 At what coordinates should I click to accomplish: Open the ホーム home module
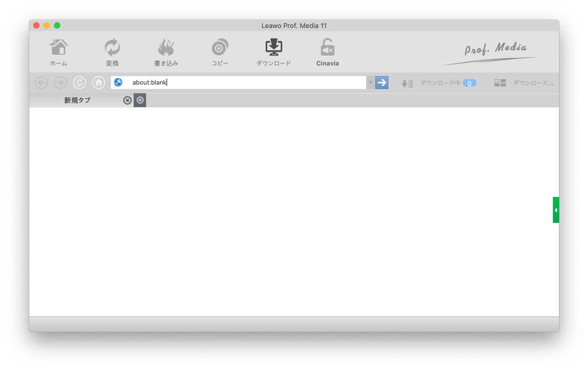(x=58, y=52)
